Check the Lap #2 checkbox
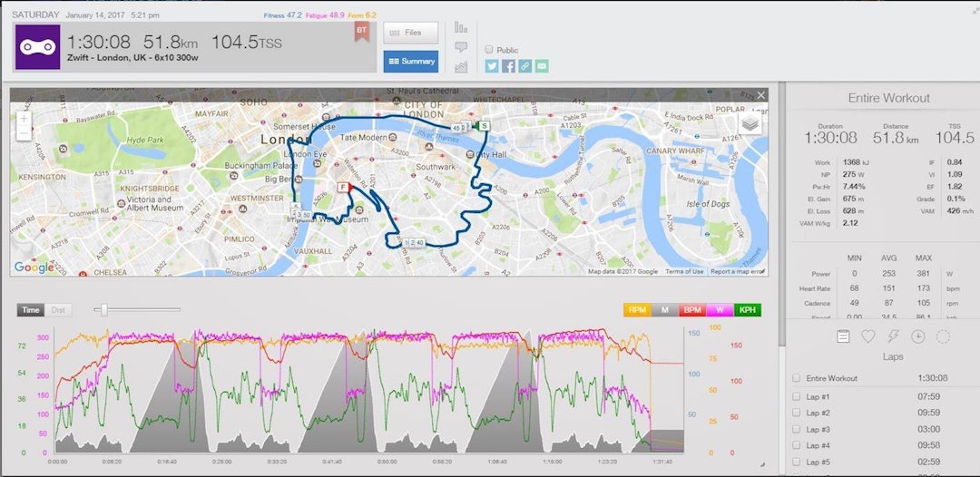The height and width of the screenshot is (477, 980). pyautogui.click(x=796, y=413)
